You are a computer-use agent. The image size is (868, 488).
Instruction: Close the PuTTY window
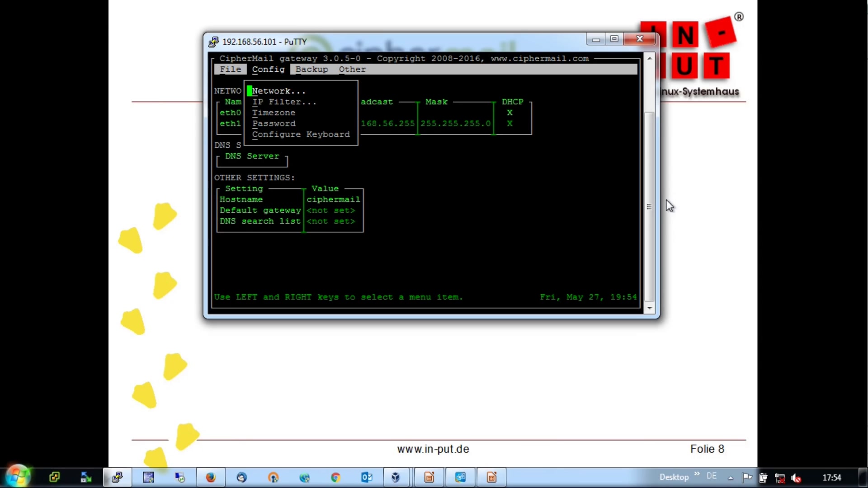(640, 39)
